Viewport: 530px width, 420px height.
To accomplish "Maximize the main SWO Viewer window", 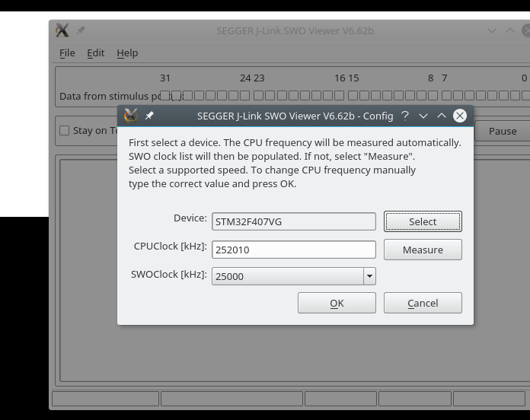I will (510, 30).
